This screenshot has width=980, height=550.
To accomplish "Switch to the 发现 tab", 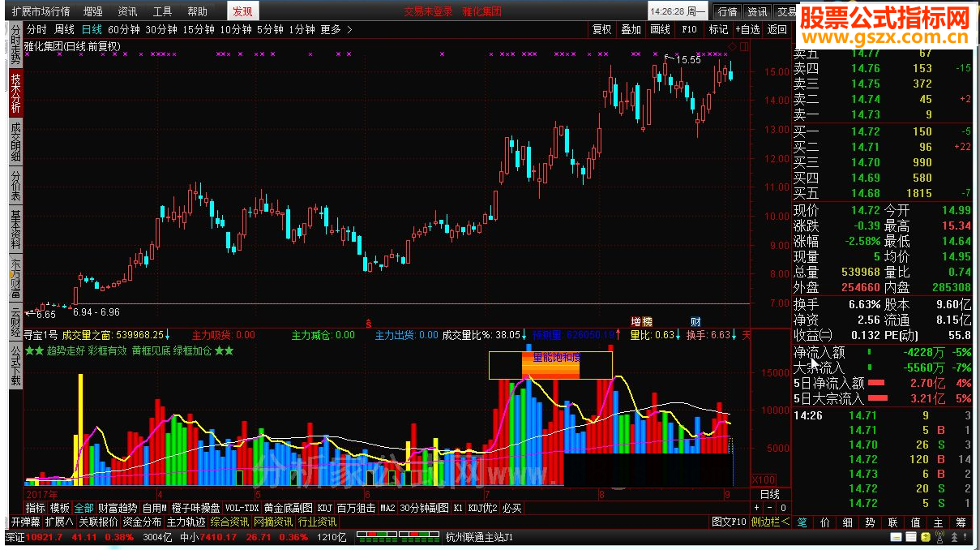I will [242, 11].
